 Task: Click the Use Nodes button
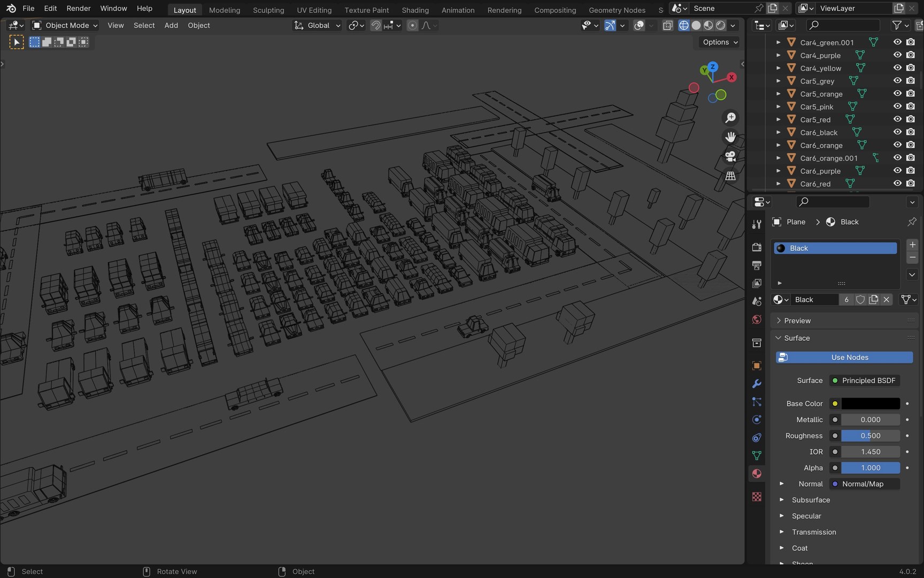point(844,358)
